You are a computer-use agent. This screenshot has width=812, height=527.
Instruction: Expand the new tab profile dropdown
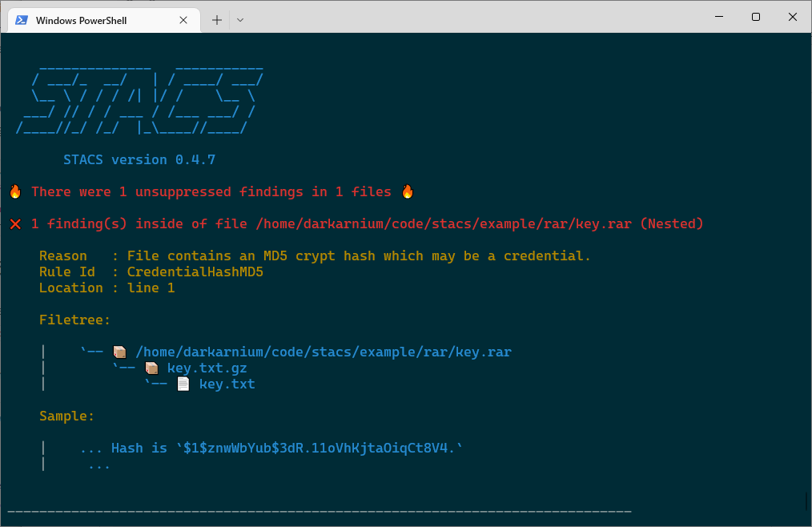pos(240,20)
